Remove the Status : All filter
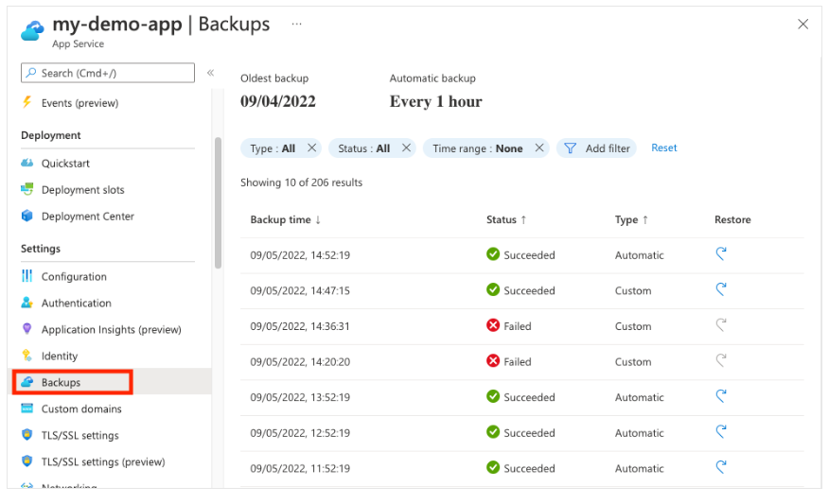The height and width of the screenshot is (504, 829). tap(406, 148)
